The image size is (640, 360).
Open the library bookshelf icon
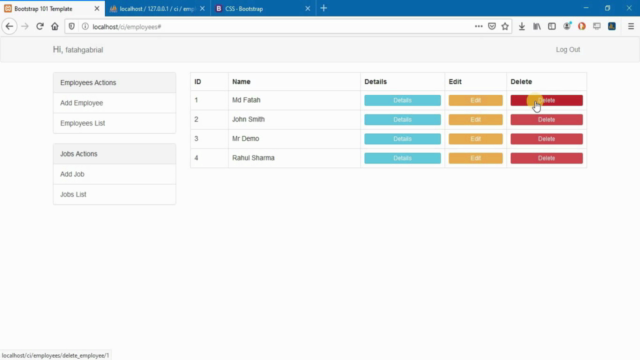[537, 27]
